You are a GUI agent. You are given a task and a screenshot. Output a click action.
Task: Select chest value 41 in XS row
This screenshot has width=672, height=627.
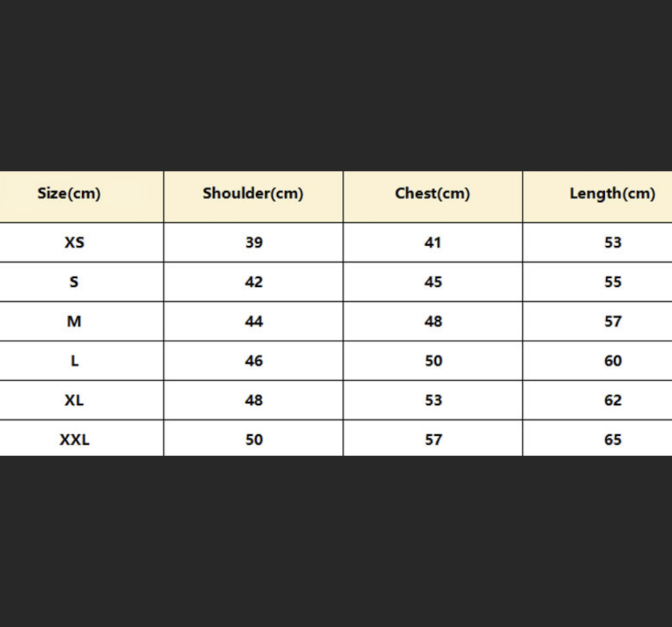[x=433, y=242]
